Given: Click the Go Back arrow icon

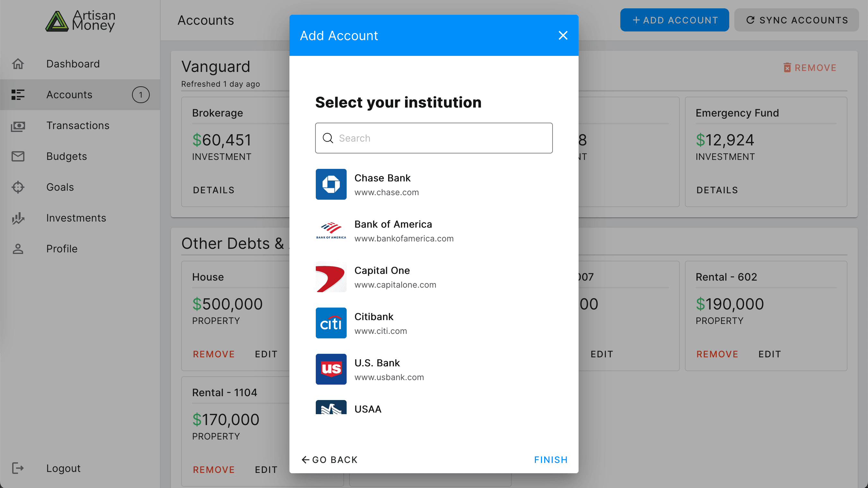Looking at the screenshot, I should [x=305, y=460].
